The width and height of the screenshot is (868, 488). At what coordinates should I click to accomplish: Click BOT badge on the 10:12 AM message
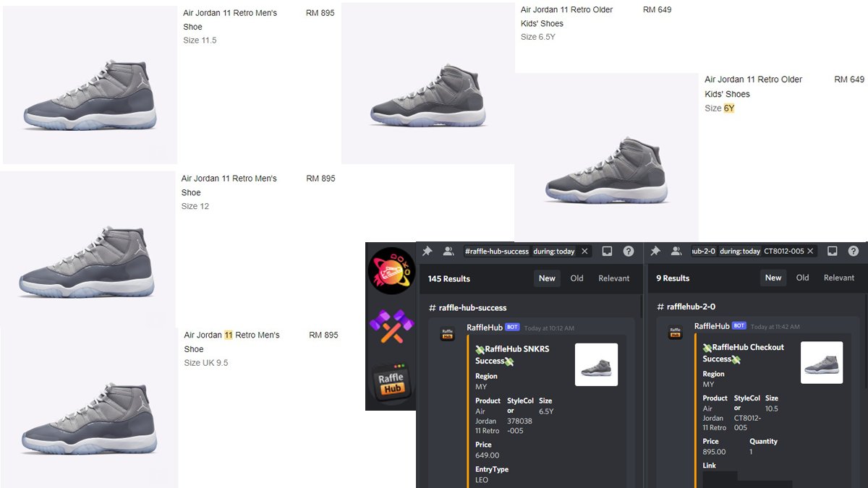click(x=512, y=328)
